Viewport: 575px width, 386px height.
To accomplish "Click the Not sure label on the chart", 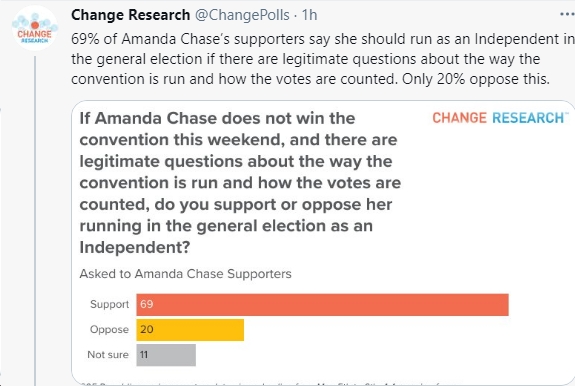I will [x=108, y=355].
